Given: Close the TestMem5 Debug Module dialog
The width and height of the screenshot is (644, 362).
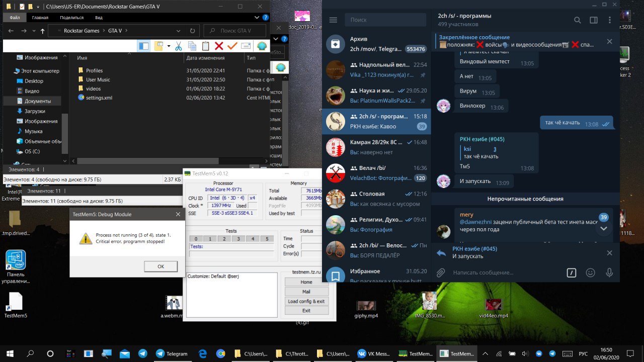Looking at the screenshot, I should 178,214.
